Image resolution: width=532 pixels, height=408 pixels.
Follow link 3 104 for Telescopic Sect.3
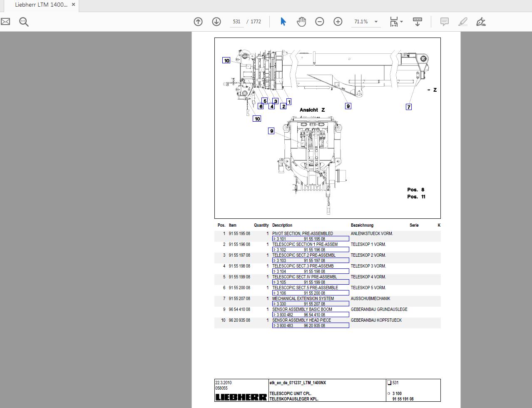click(311, 271)
